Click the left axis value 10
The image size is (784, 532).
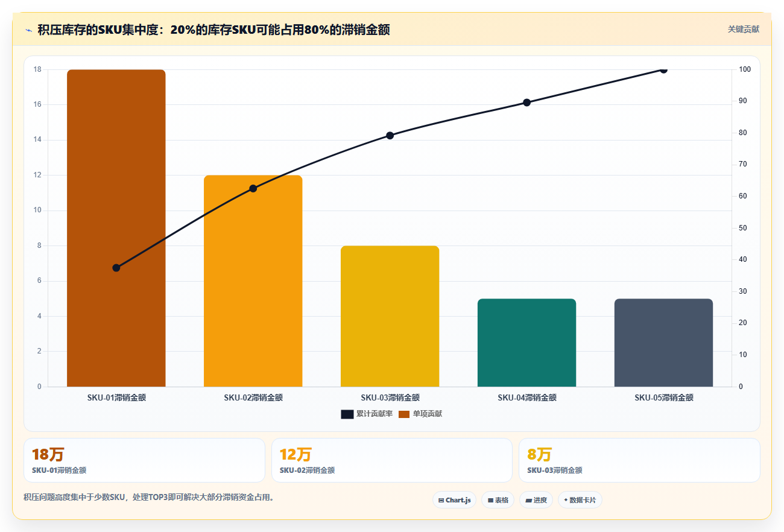[x=37, y=211]
